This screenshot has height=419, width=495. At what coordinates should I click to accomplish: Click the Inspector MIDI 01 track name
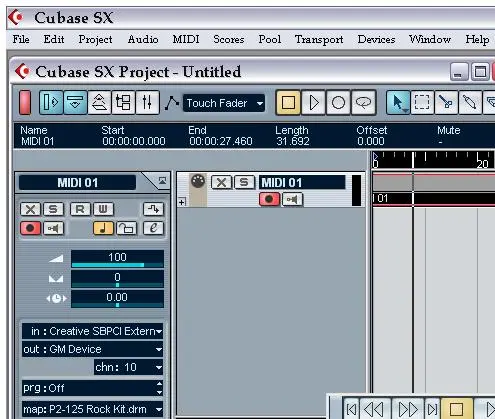pyautogui.click(x=78, y=183)
